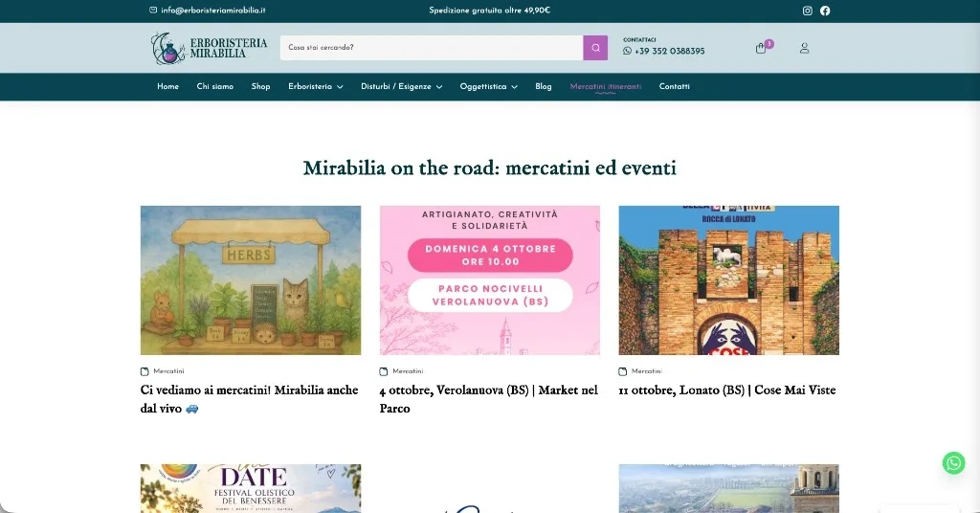Open the Contatti menu item
Screen dimensions: 980x513
675,87
